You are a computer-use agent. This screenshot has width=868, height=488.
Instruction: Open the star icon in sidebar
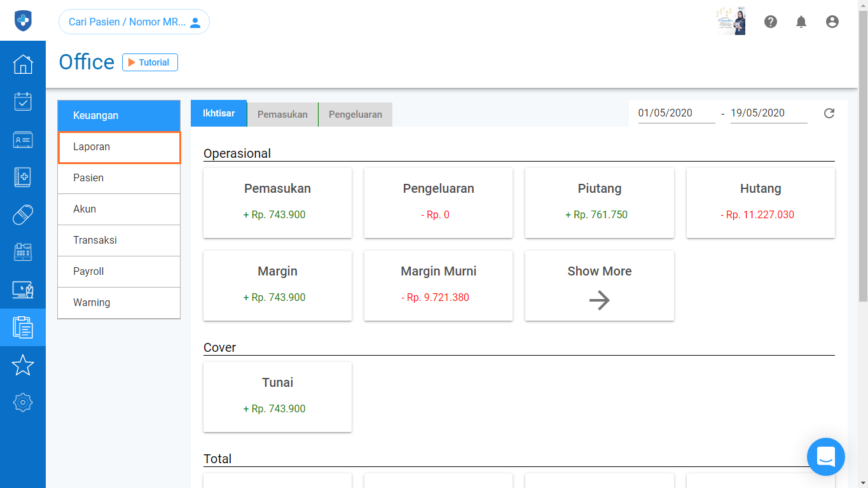point(23,365)
